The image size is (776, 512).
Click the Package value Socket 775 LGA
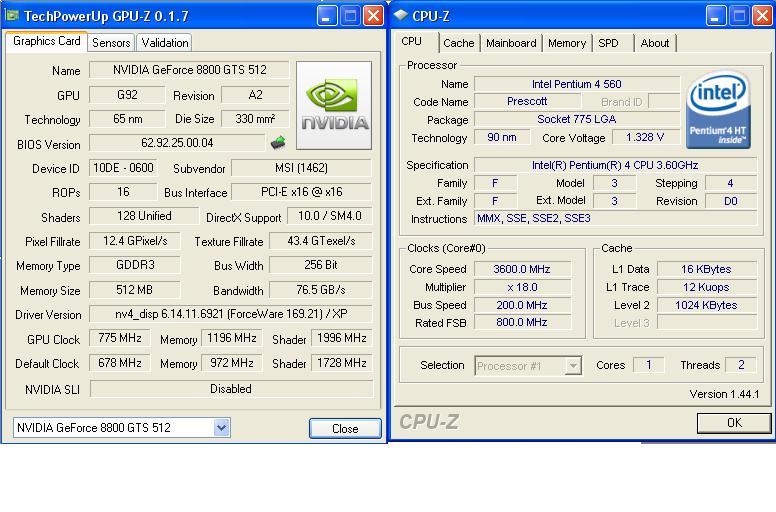pos(577,119)
